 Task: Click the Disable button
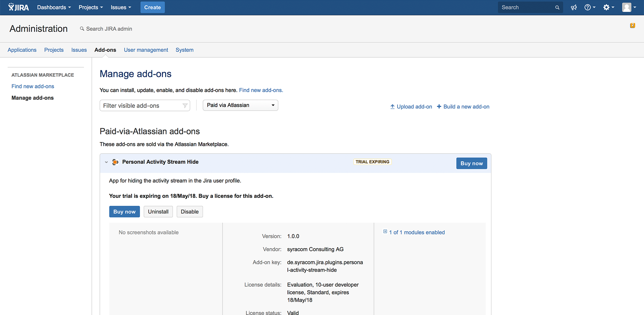pyautogui.click(x=190, y=212)
